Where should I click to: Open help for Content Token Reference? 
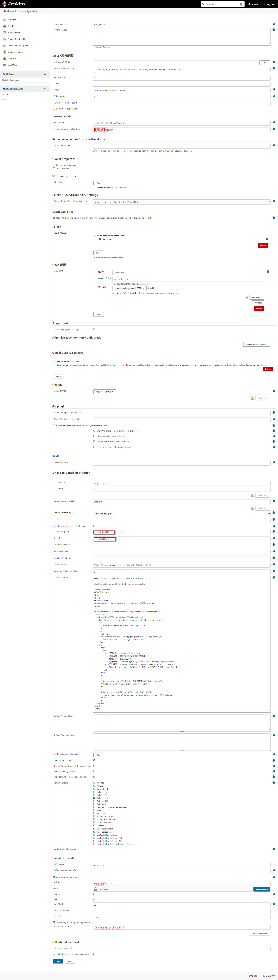tap(273, 849)
